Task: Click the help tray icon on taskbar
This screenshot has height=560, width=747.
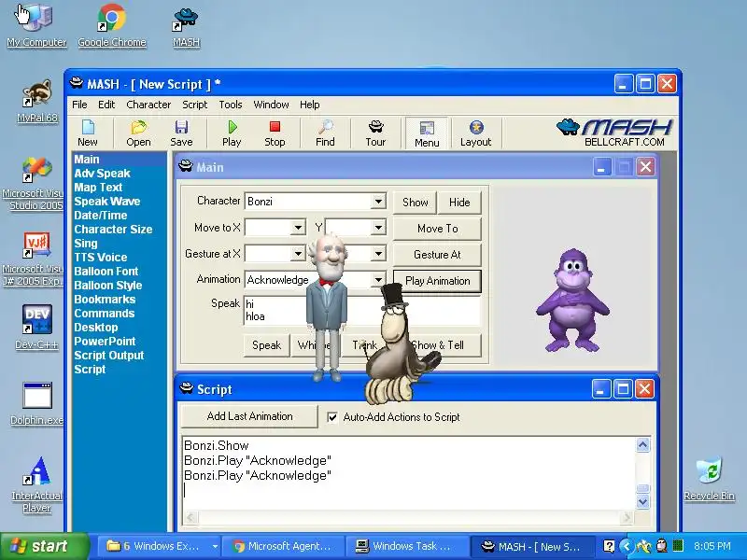Action: click(x=609, y=546)
